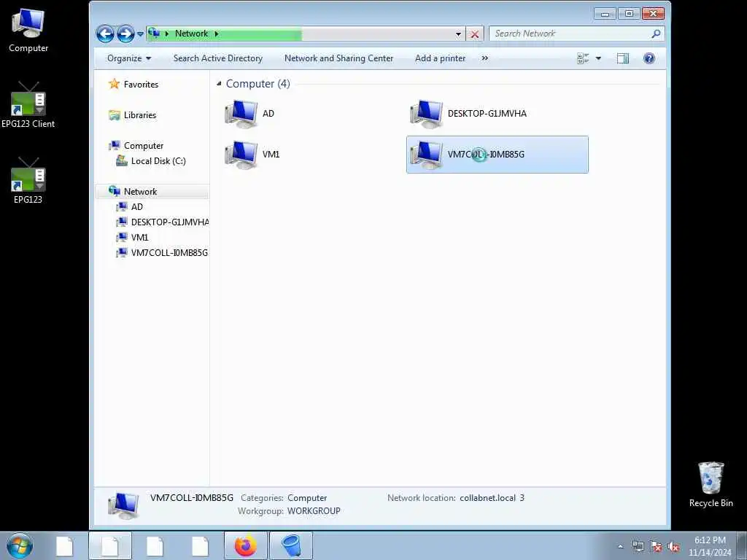This screenshot has height=560, width=747.
Task: Stop loading with the red X button
Action: pos(475,34)
